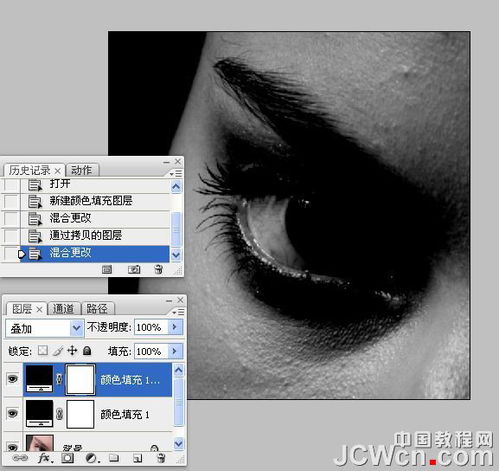Expand opacity 不透明度 slider arrow
The height and width of the screenshot is (471, 499).
click(175, 327)
